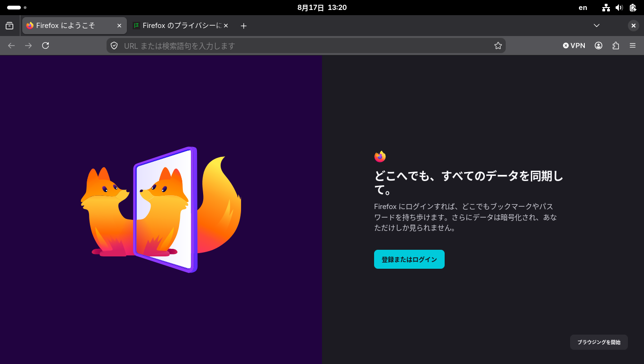Close the Firefox window
Screen dimensions: 644x364
coord(634,26)
